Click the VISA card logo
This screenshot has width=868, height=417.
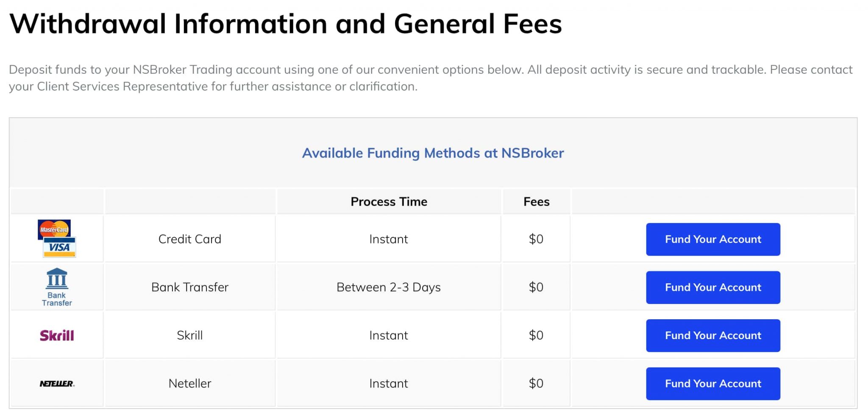[x=59, y=248]
